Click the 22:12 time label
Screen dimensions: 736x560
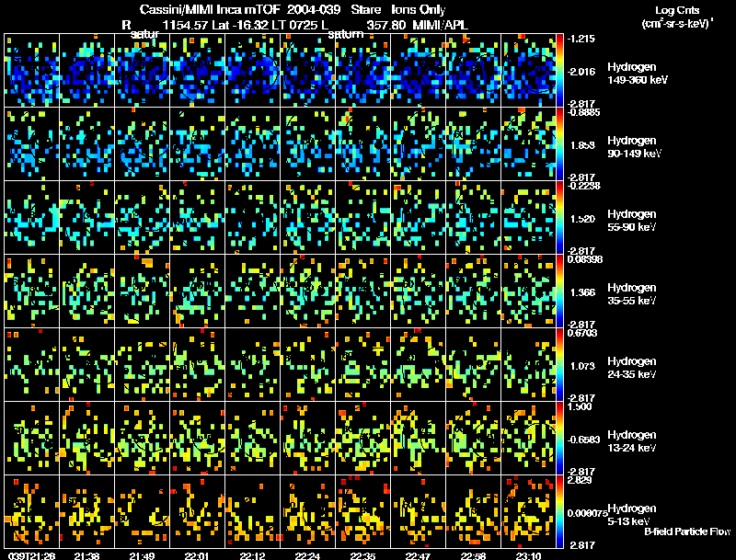252,555
